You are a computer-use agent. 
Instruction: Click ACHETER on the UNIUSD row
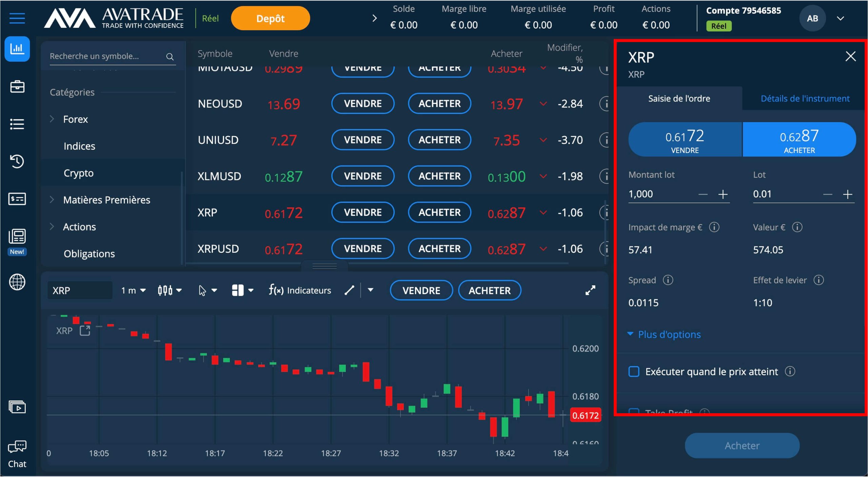(x=439, y=140)
